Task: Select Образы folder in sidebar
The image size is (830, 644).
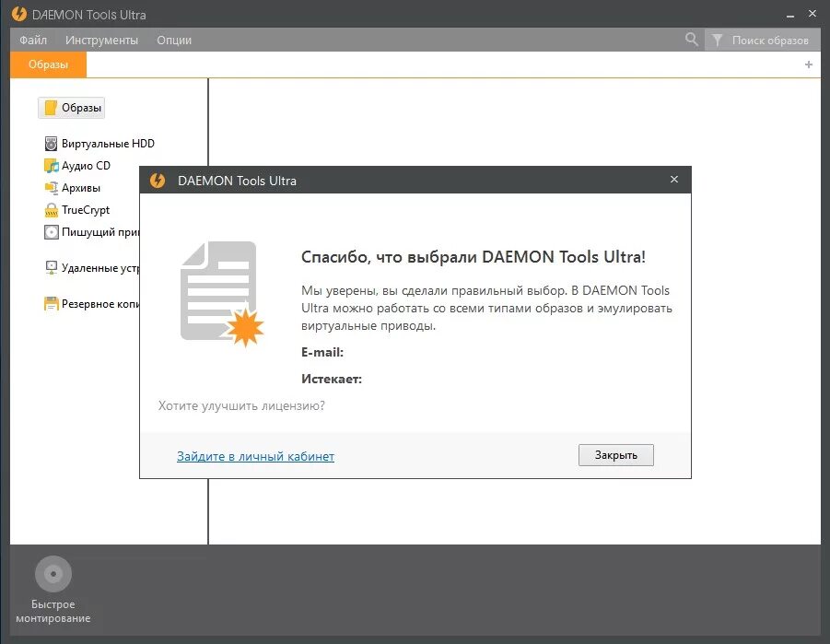Action: point(72,108)
